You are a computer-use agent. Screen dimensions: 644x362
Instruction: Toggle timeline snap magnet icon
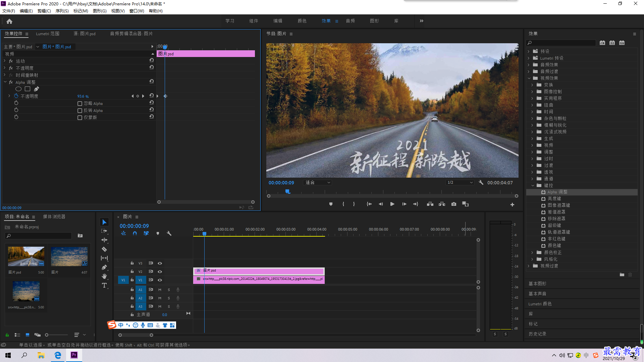(x=135, y=233)
